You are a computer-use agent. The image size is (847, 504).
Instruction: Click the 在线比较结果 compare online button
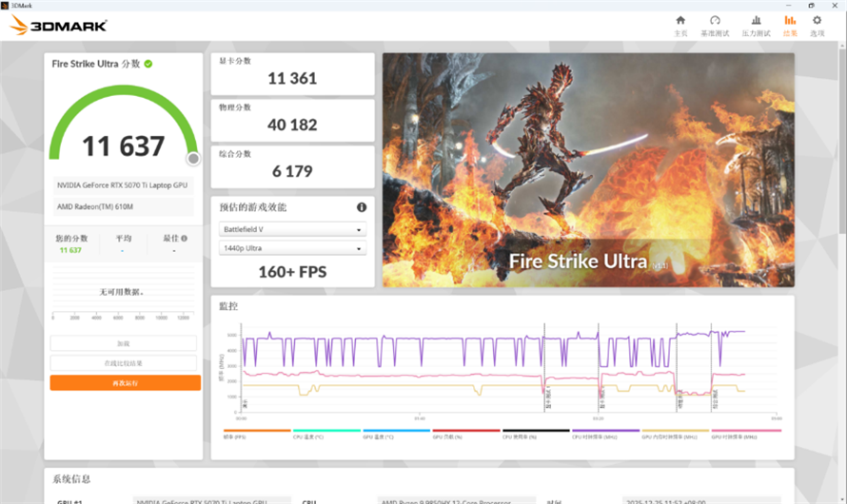point(123,363)
